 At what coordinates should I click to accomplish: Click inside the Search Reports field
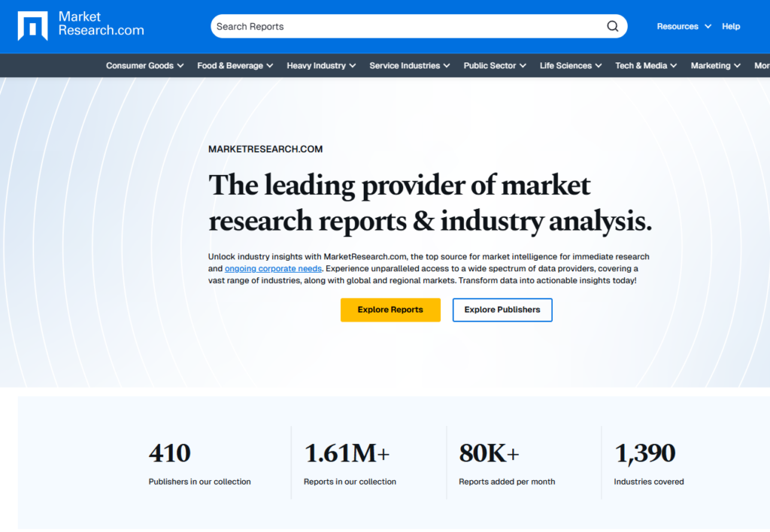click(406, 26)
